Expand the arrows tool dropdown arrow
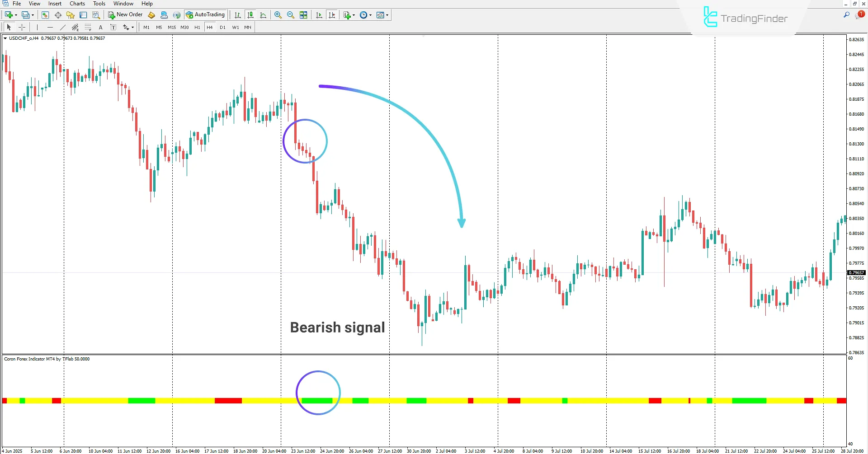The image size is (868, 454). tap(132, 28)
